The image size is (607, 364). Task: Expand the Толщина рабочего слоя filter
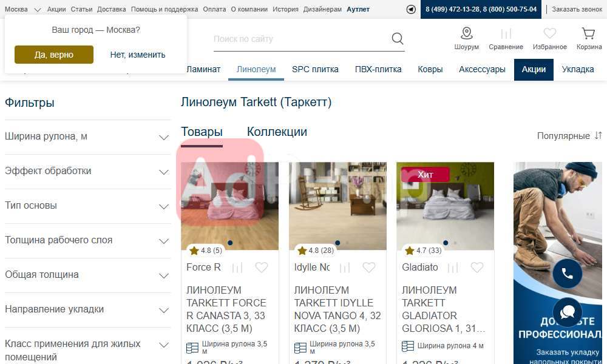pos(87,240)
